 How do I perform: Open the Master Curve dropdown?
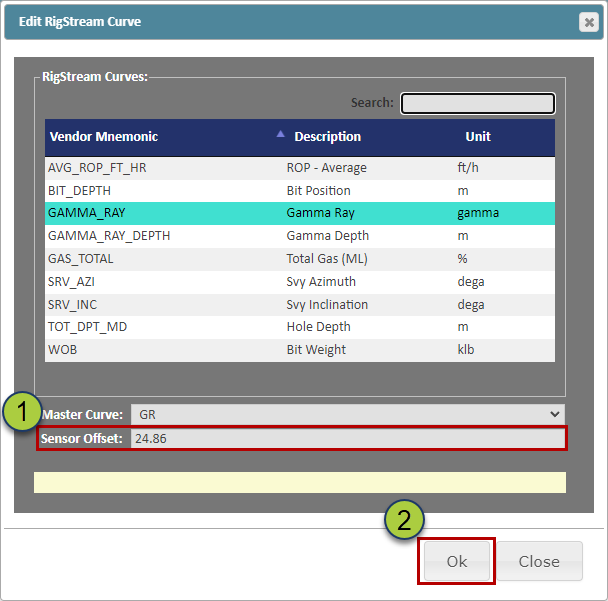click(347, 414)
